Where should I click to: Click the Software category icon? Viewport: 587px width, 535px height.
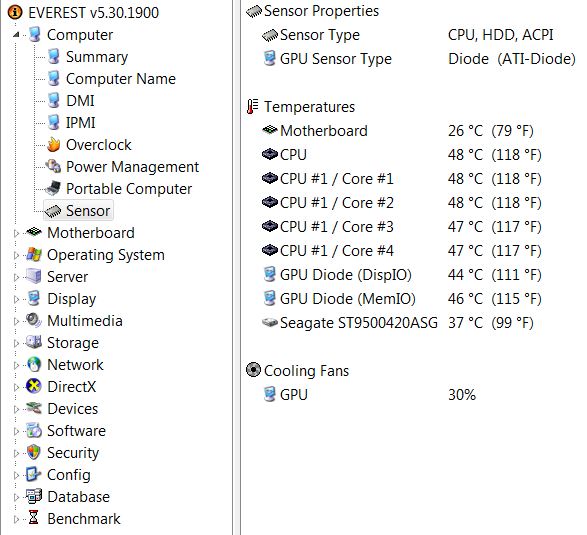click(34, 431)
